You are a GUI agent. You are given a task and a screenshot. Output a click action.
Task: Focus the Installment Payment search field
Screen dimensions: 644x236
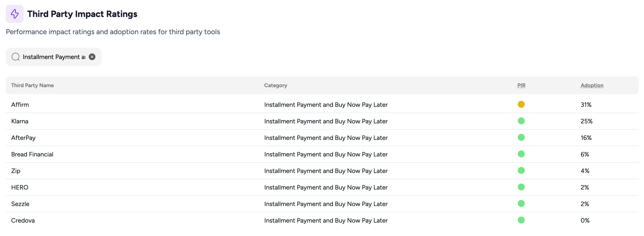click(x=54, y=57)
